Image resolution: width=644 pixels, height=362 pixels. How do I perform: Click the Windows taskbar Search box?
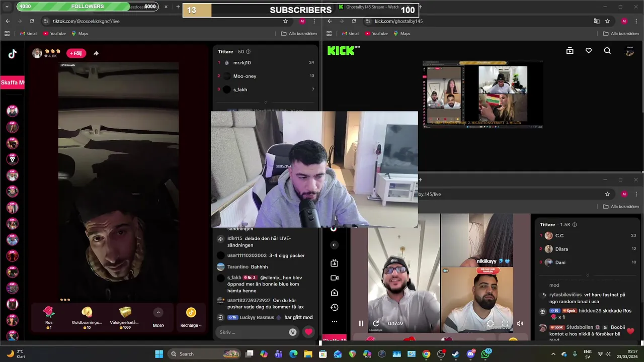205,354
